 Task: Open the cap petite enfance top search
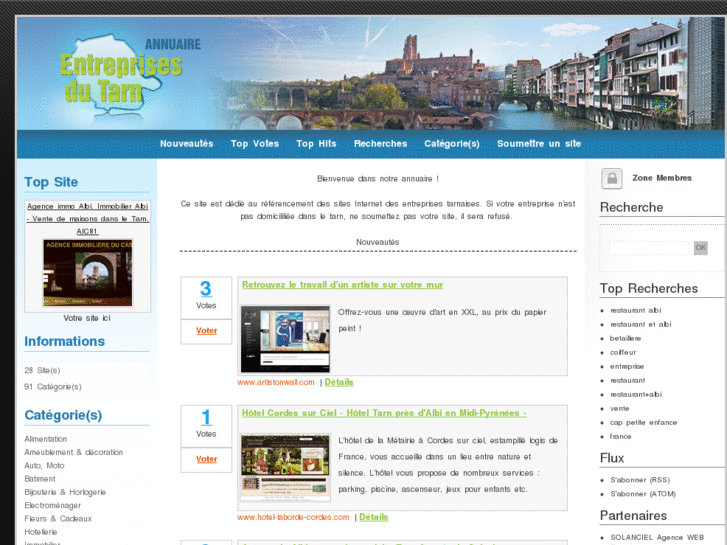pos(644,423)
